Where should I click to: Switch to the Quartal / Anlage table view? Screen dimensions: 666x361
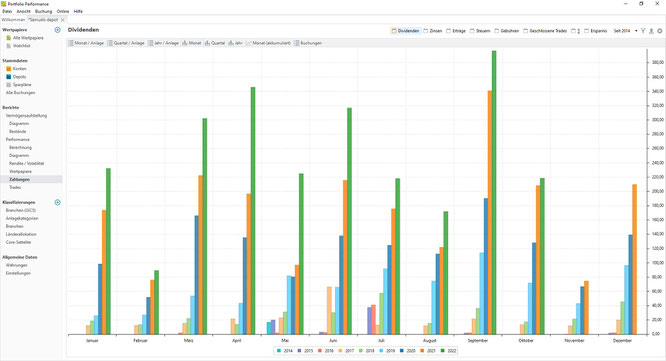point(126,43)
